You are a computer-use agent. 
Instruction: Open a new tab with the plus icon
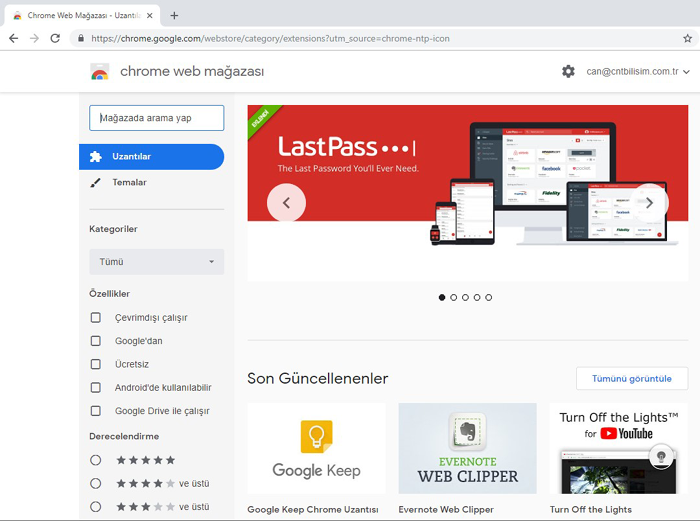click(174, 16)
